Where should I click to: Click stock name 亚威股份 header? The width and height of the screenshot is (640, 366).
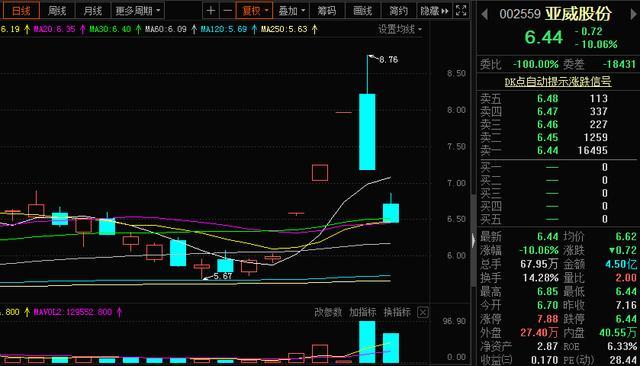(x=578, y=14)
